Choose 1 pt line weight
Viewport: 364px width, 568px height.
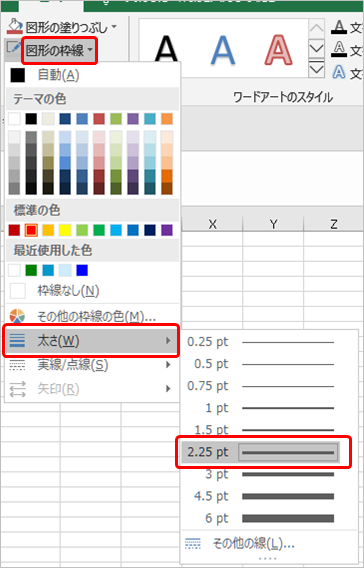(261, 408)
